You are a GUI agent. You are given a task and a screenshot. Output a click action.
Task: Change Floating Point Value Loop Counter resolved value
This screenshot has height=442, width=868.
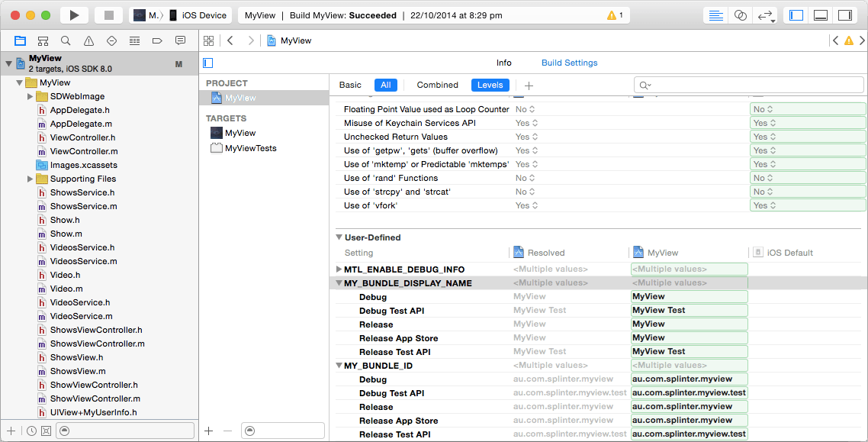525,109
